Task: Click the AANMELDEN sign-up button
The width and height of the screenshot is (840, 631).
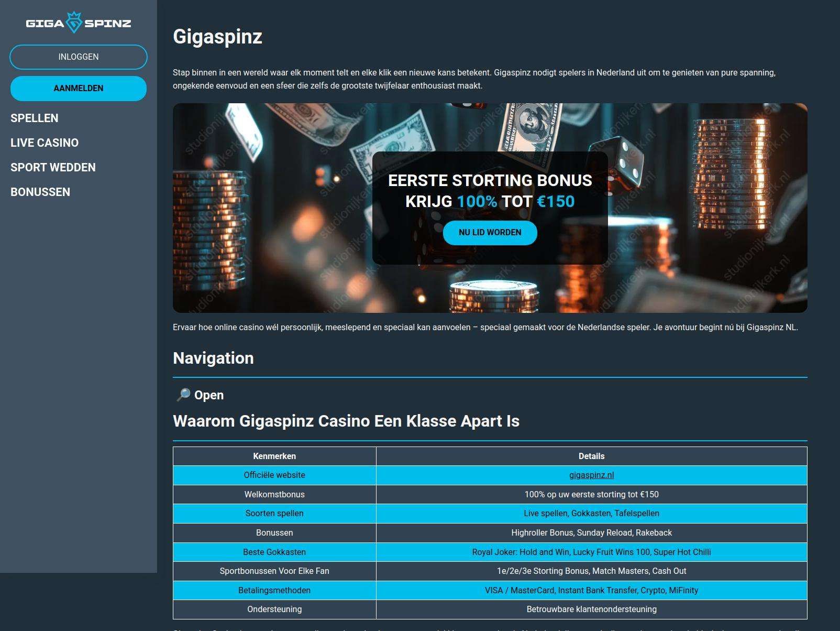Action: 79,88
